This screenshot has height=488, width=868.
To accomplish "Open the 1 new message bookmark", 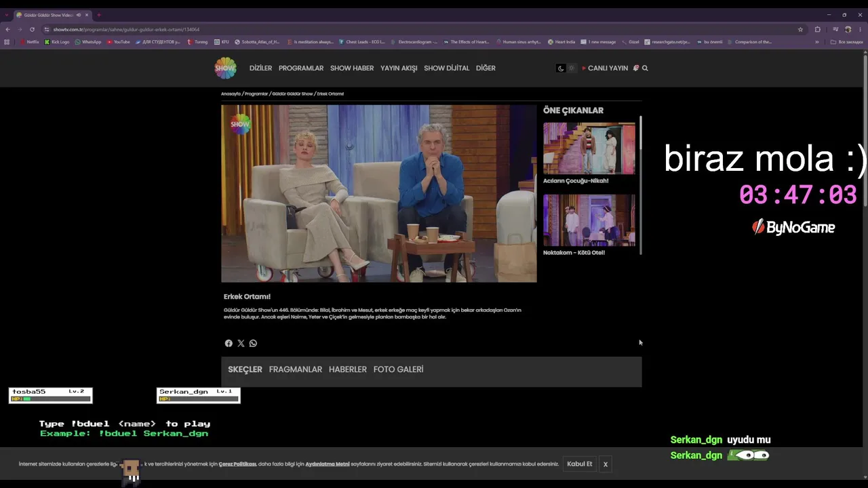I will pos(598,42).
